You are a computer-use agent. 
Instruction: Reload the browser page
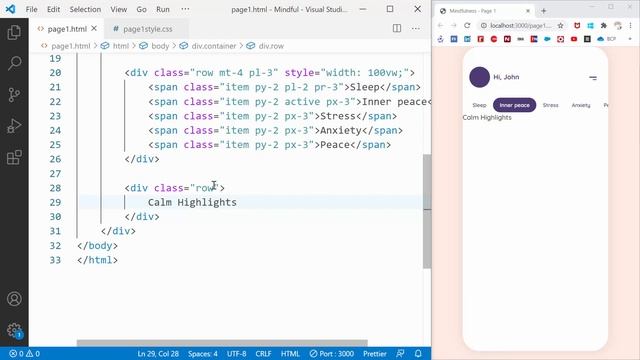click(x=467, y=25)
